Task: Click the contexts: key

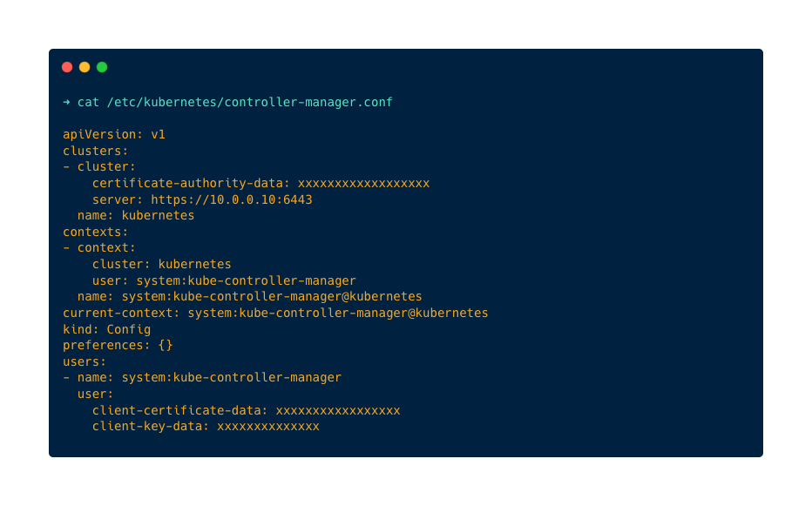Action: 96,232
